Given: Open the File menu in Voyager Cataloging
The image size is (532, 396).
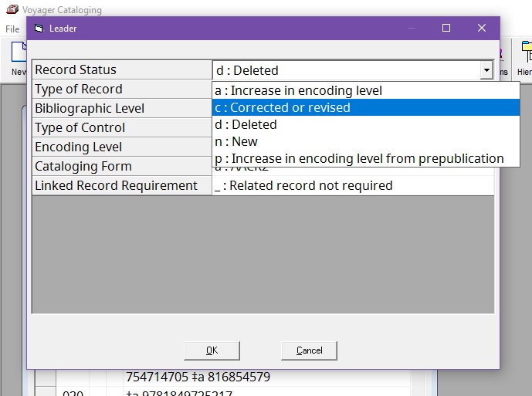Looking at the screenshot, I should 12,29.
